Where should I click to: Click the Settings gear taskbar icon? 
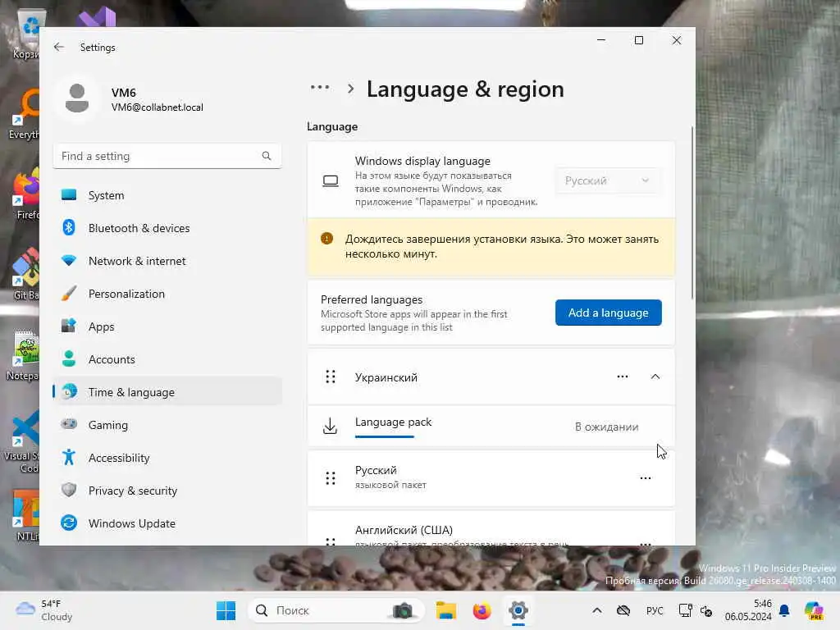tap(518, 610)
